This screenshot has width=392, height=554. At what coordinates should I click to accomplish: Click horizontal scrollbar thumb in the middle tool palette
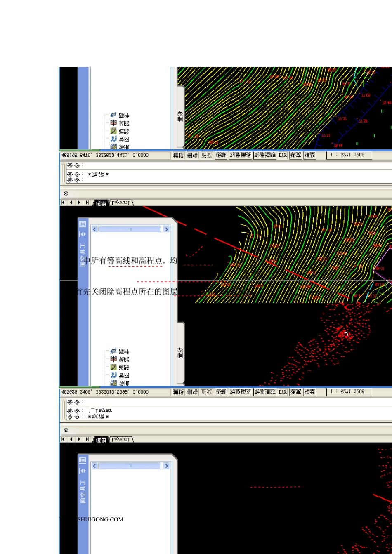pyautogui.click(x=130, y=229)
